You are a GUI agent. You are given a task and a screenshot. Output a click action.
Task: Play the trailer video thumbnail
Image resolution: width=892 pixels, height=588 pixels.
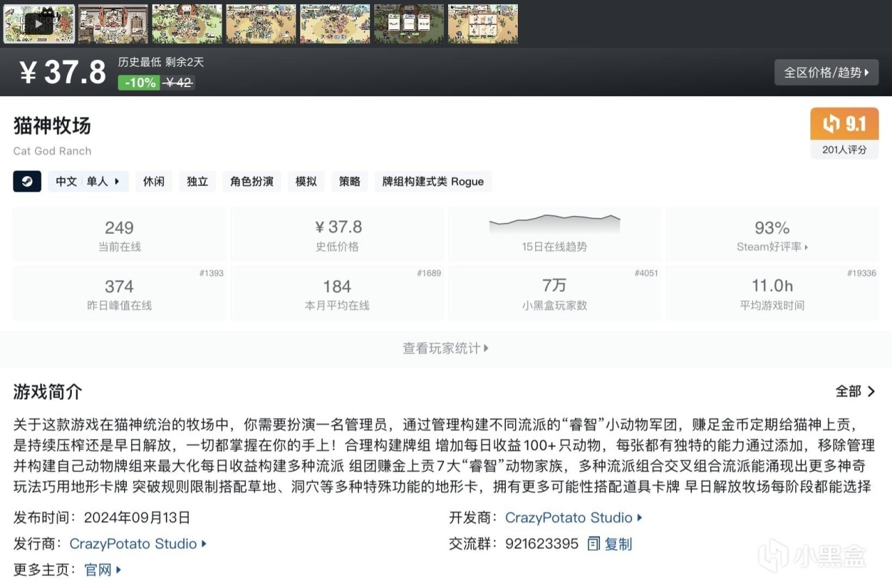point(39,23)
